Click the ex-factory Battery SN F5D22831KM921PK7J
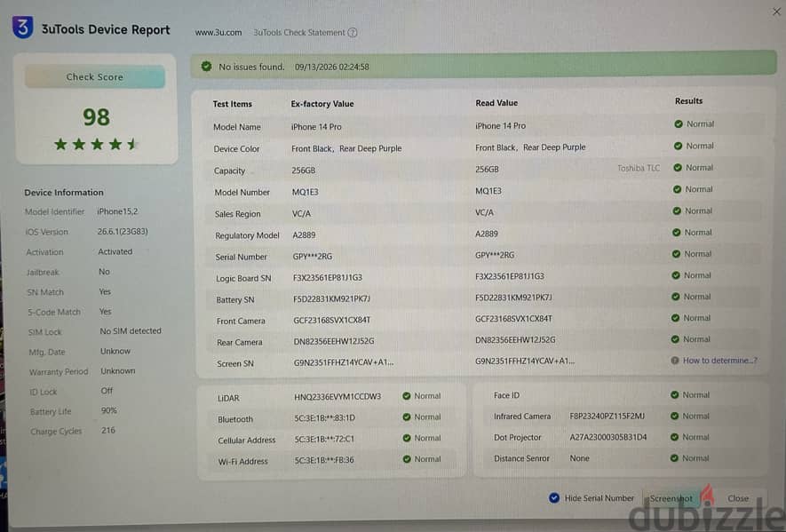The image size is (786, 532). click(331, 298)
